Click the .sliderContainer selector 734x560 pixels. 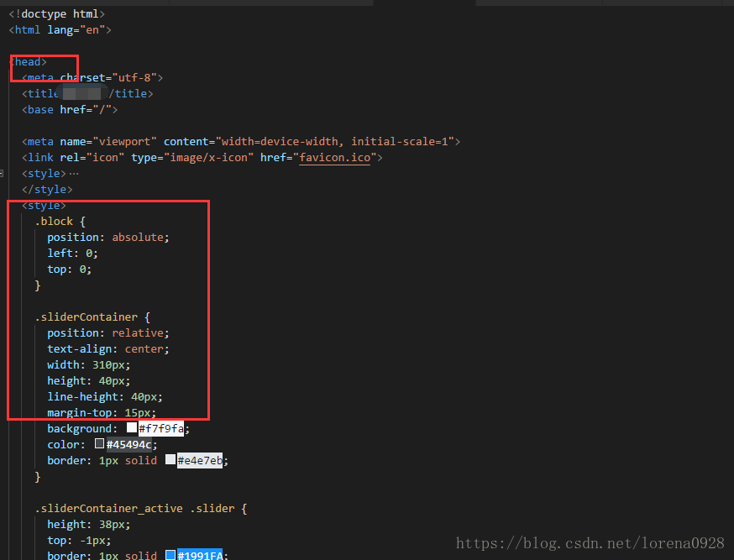click(87, 317)
